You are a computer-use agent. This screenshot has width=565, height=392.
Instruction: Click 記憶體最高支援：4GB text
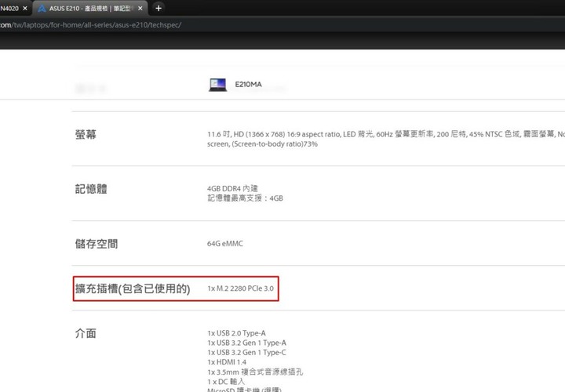245,198
